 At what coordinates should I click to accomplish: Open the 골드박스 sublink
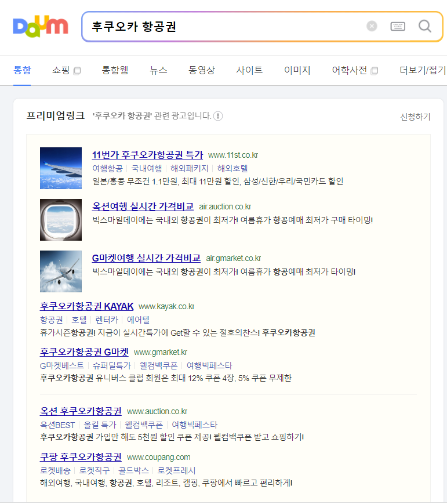pyautogui.click(x=134, y=470)
